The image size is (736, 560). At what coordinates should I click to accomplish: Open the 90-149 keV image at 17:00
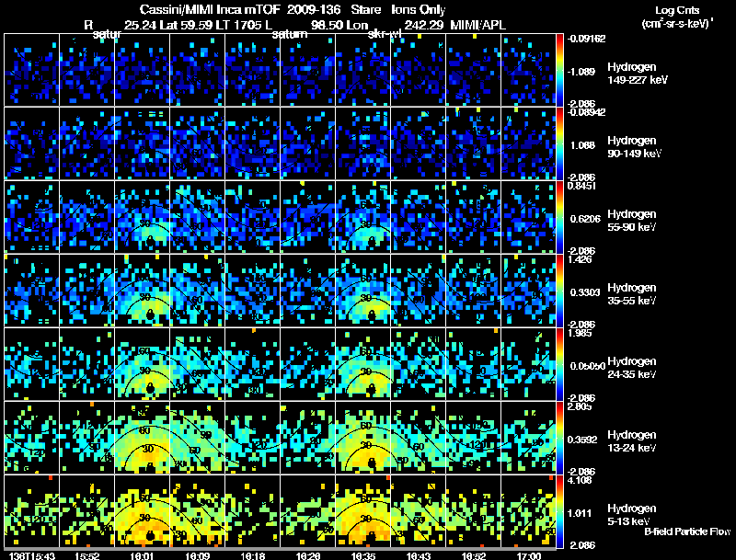pyautogui.click(x=528, y=143)
